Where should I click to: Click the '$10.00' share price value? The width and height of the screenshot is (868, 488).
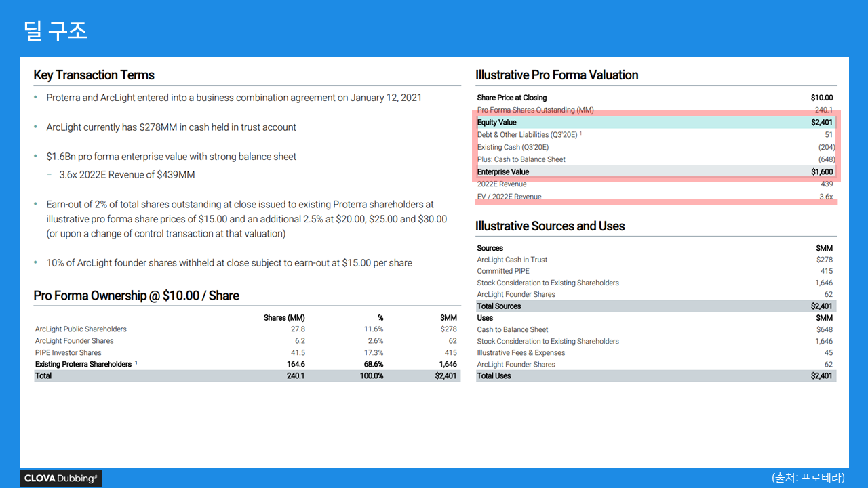click(822, 98)
